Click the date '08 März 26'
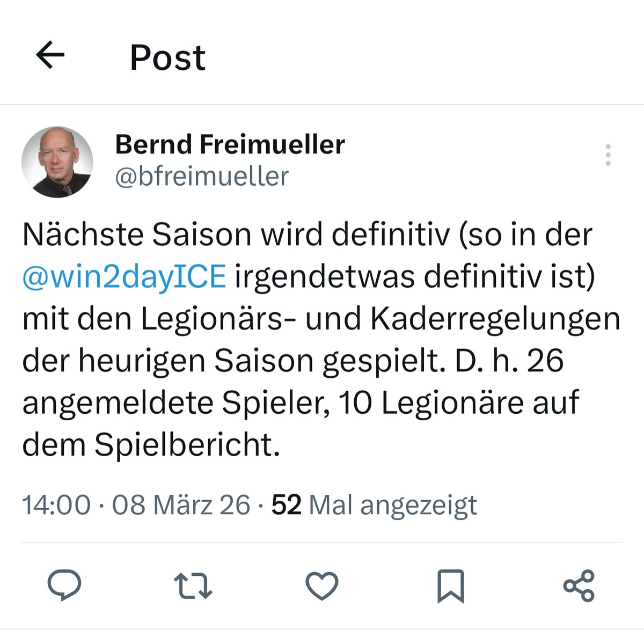The width and height of the screenshot is (644, 644). coord(181,505)
